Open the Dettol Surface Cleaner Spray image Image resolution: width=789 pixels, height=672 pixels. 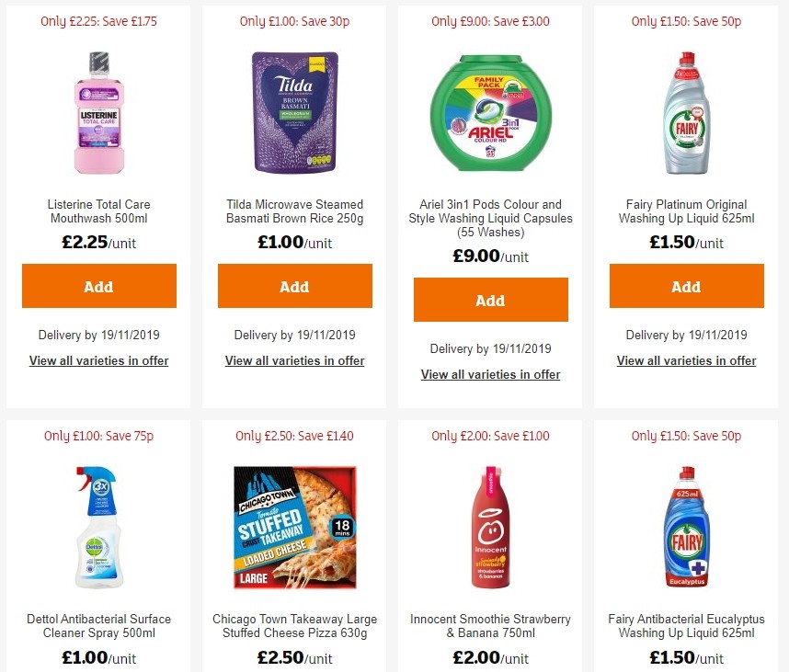click(98, 527)
